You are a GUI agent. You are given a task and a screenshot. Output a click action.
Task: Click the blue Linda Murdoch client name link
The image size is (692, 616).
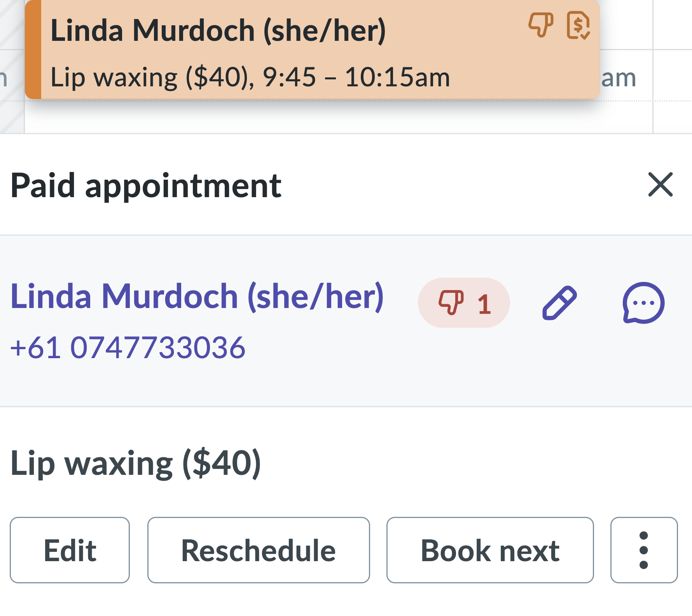(197, 296)
